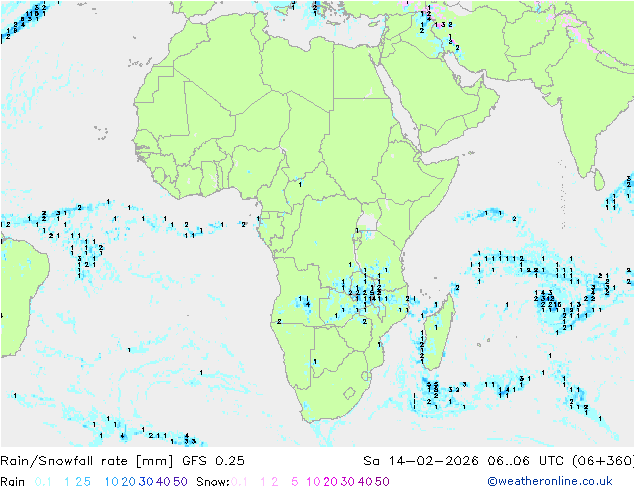The width and height of the screenshot is (634, 490).
Task: Click the "(06+360)" forecast offset text
Action: tap(603, 461)
